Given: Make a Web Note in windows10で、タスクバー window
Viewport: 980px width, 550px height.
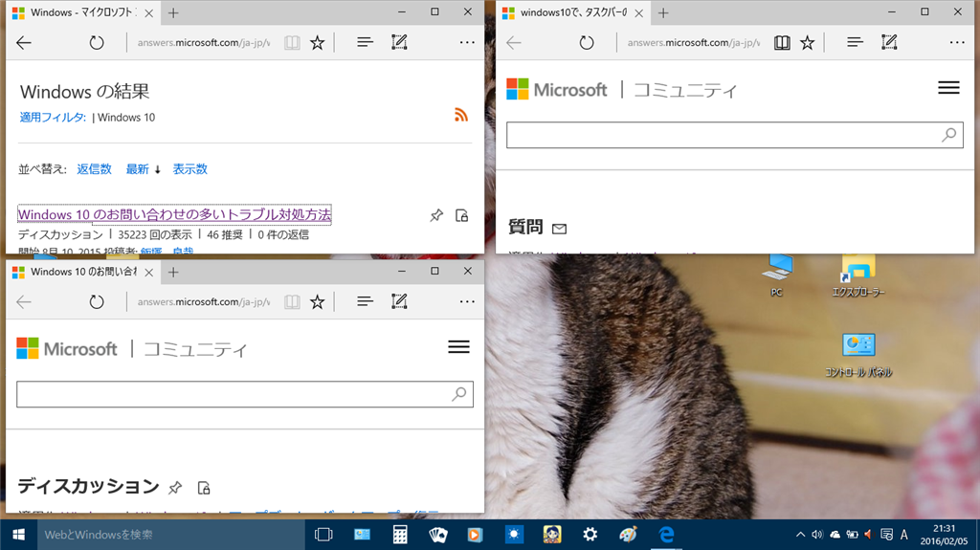Looking at the screenshot, I should pos(889,42).
